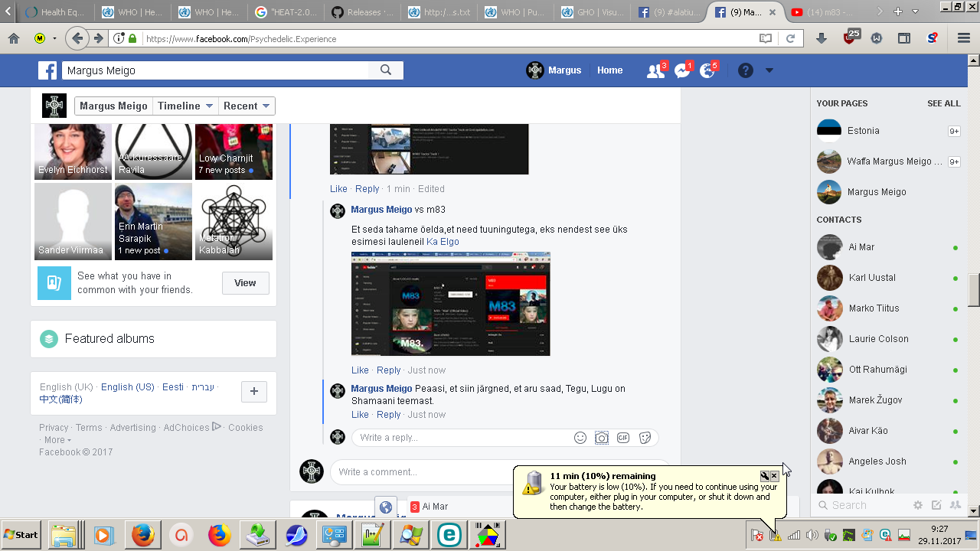Open the Firefox hamburger menu

click(x=964, y=38)
